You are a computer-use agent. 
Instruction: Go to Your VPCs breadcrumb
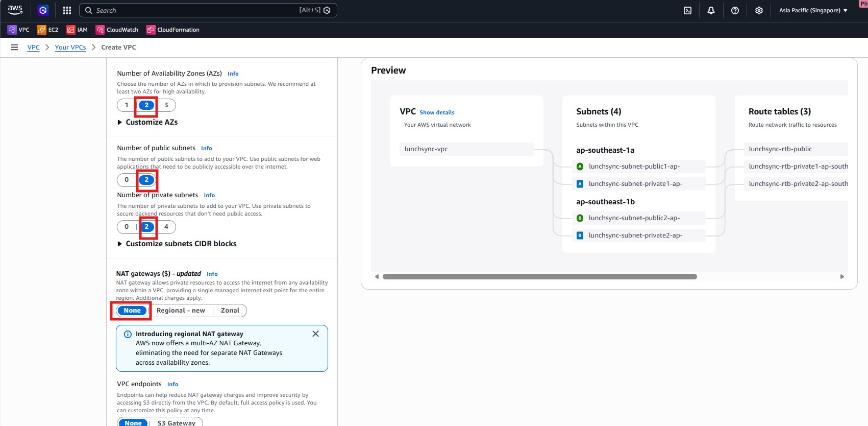pos(70,48)
